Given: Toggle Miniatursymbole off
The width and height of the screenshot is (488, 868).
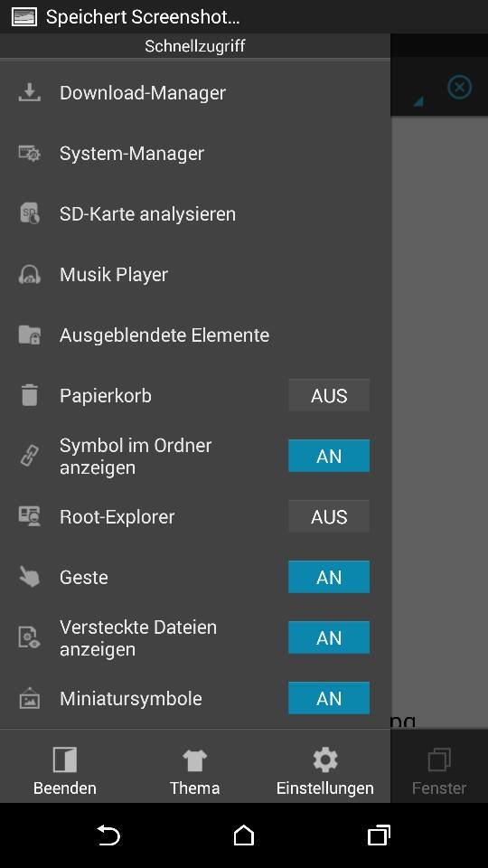Looking at the screenshot, I should pos(329,698).
